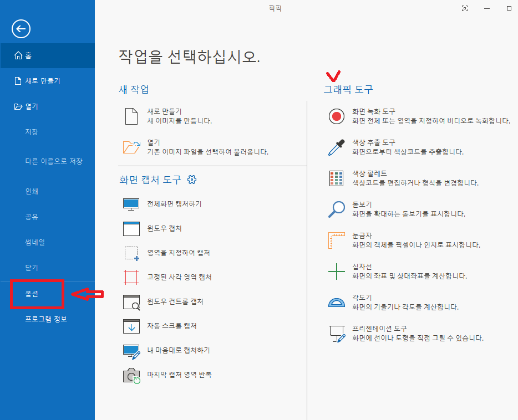Click the 열기 label under 새 작업
518x420 pixels.
(x=154, y=142)
